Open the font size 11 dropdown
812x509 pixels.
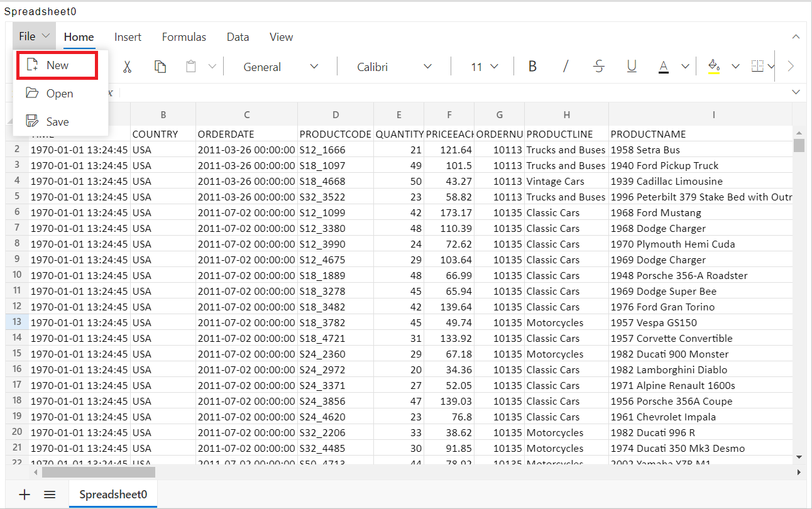(x=484, y=67)
